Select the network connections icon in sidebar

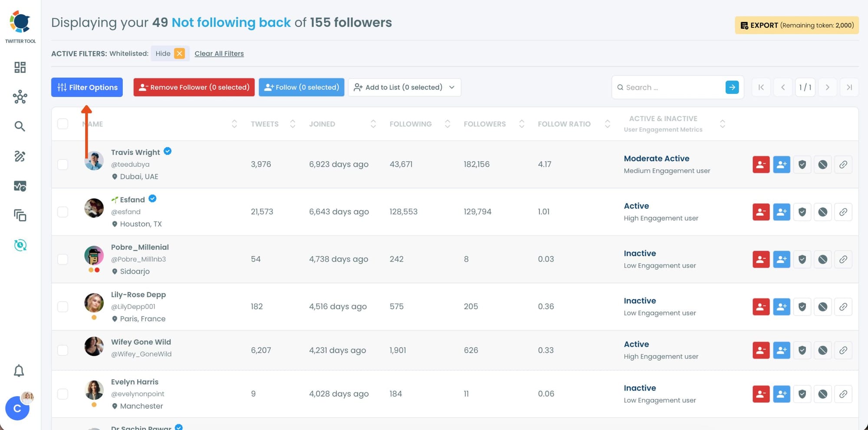point(20,97)
